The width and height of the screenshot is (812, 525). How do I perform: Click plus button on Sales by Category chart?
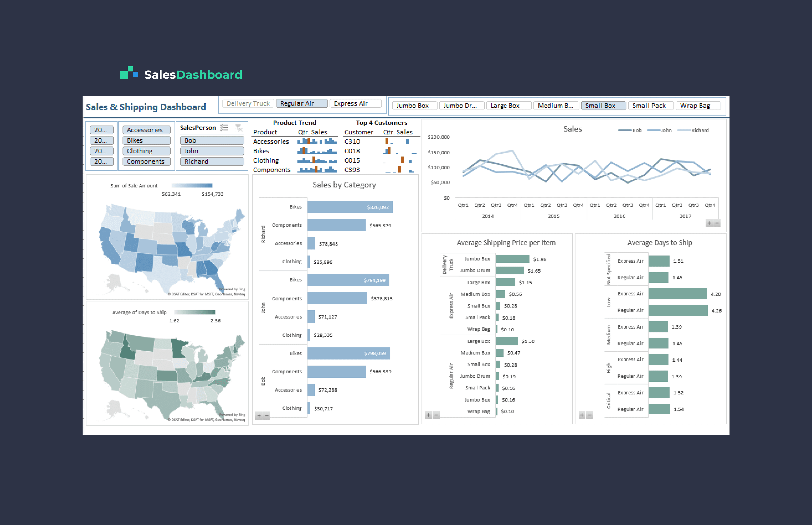(x=259, y=415)
